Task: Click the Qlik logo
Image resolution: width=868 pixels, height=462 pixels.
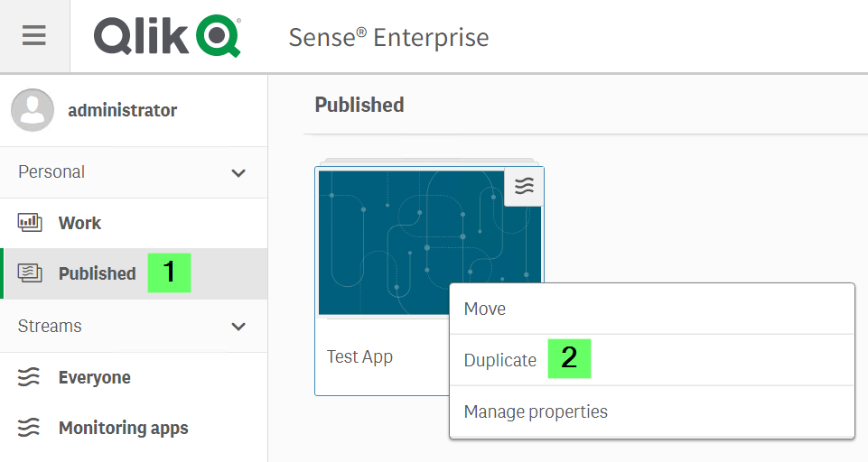Action: point(167,36)
